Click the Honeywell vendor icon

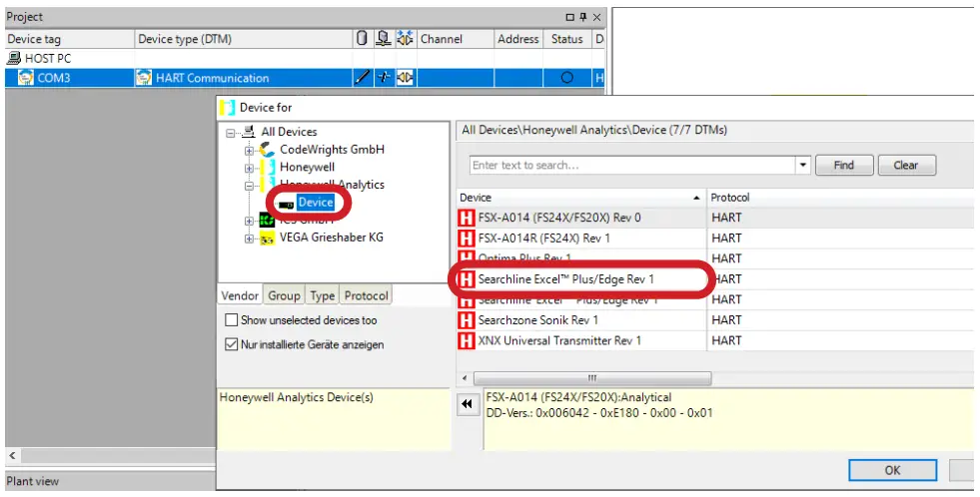pyautogui.click(x=268, y=167)
